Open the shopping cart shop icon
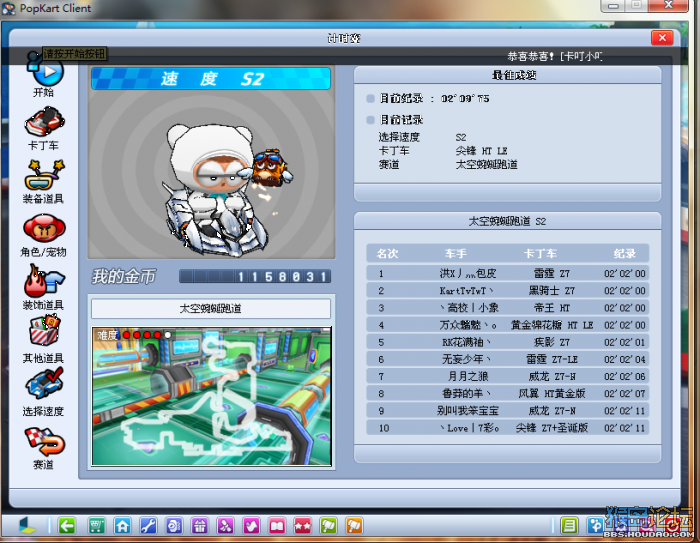Viewport: 700px width, 543px height. click(96, 526)
